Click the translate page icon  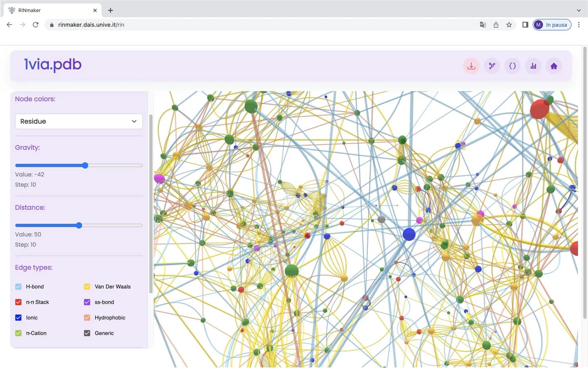[483, 25]
